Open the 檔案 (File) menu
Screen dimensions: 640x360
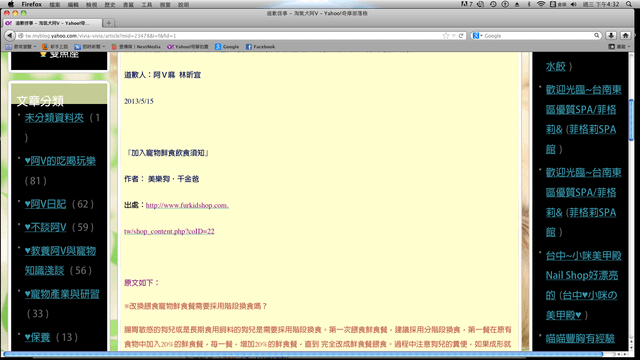point(55,4)
